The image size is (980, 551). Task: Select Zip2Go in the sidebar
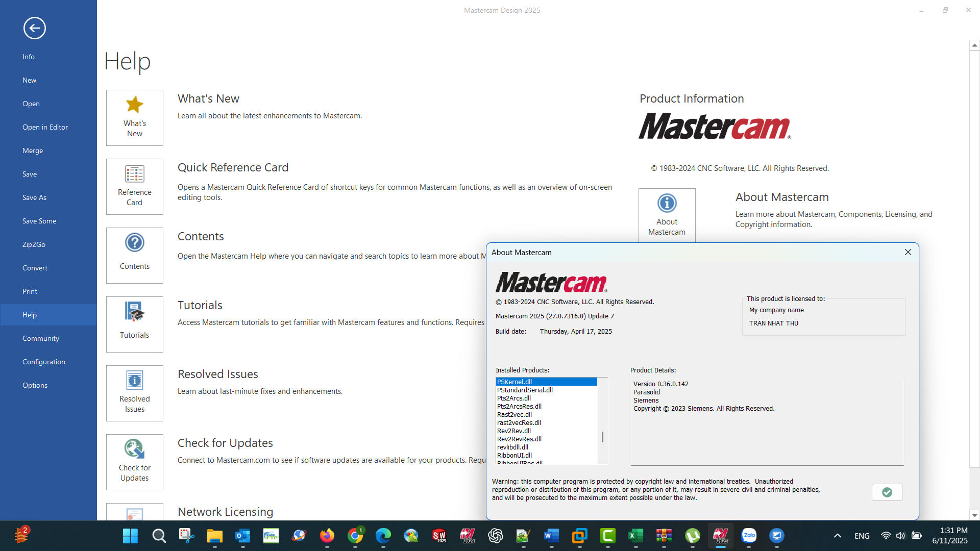34,244
